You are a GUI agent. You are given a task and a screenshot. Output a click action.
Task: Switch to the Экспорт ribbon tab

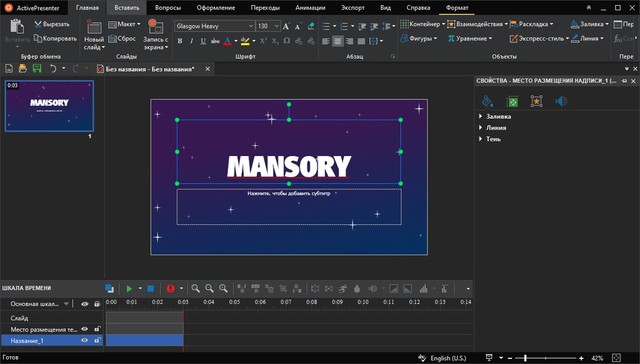coord(353,8)
